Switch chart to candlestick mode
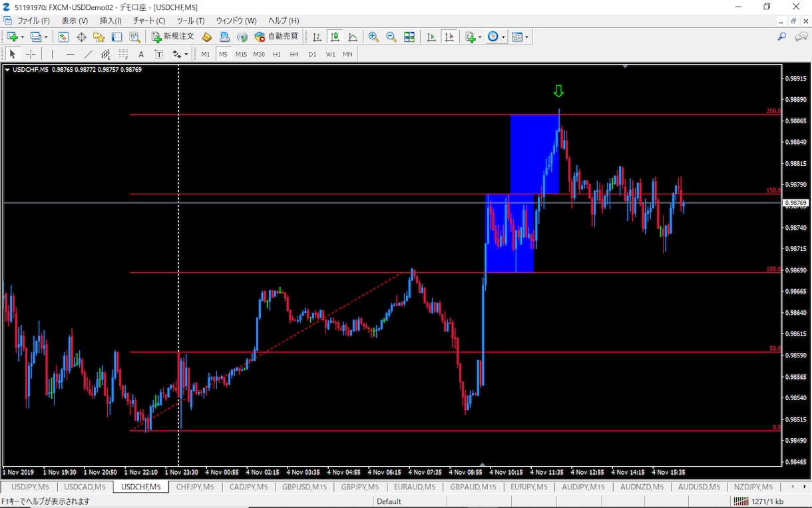 click(x=335, y=37)
